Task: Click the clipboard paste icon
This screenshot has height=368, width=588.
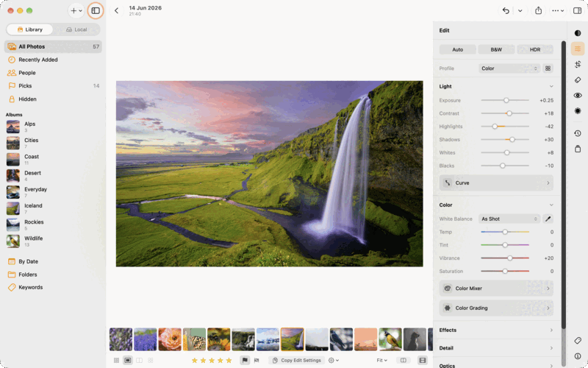Action: [x=578, y=149]
